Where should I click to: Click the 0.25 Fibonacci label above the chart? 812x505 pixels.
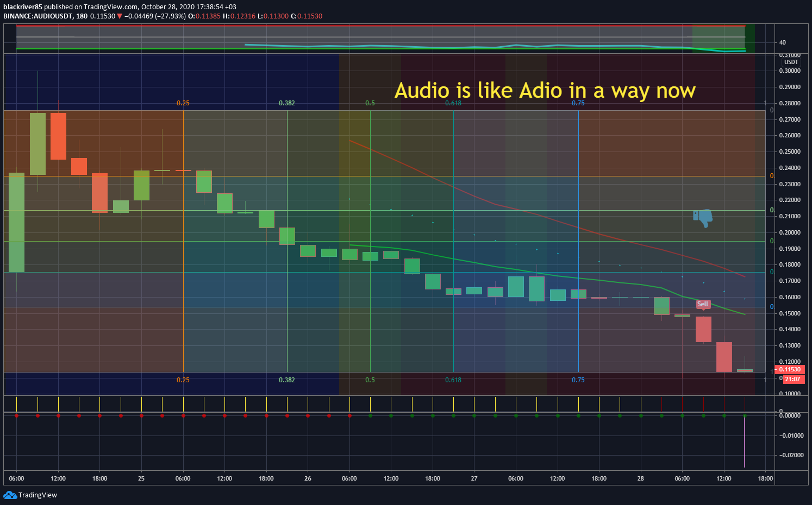click(x=183, y=103)
